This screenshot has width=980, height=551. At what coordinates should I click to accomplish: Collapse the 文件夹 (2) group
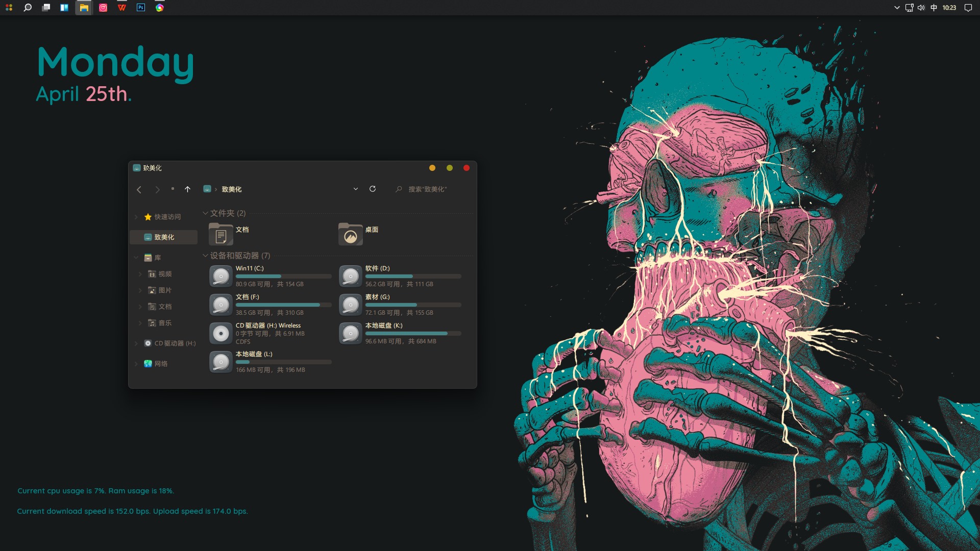point(205,213)
